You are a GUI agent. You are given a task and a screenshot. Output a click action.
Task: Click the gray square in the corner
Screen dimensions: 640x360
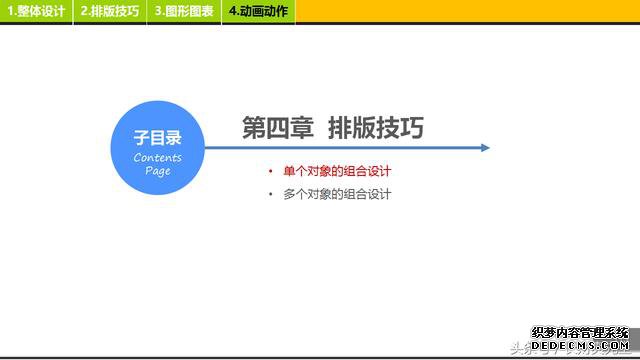[x=635, y=339]
